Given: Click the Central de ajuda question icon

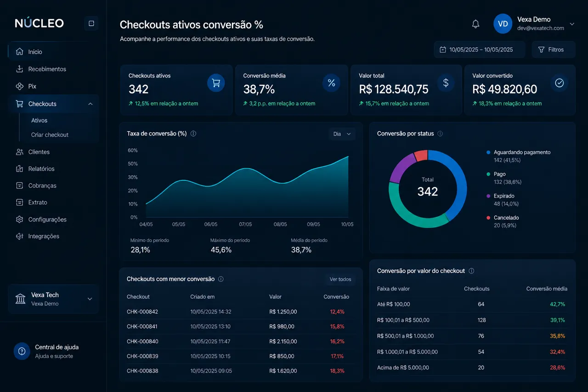Looking at the screenshot, I should 22,352.
